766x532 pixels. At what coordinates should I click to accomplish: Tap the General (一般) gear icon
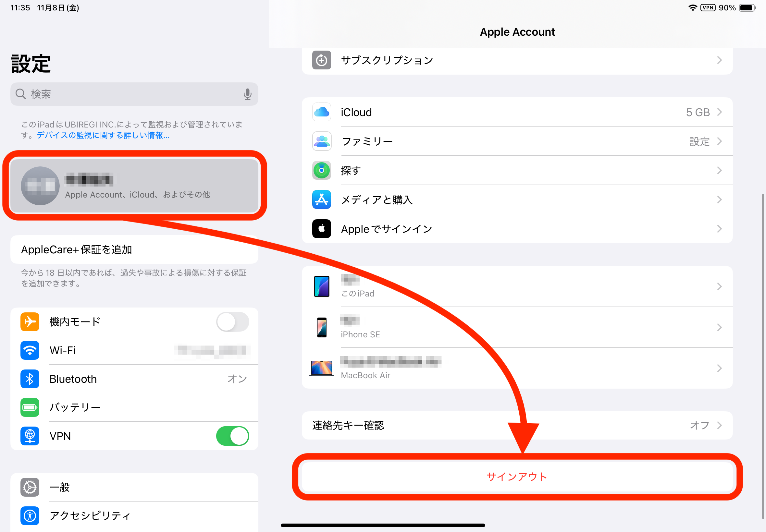click(x=30, y=487)
